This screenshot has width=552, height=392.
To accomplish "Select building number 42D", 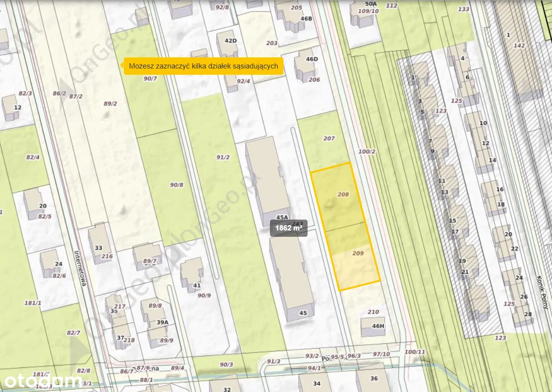I will (228, 44).
